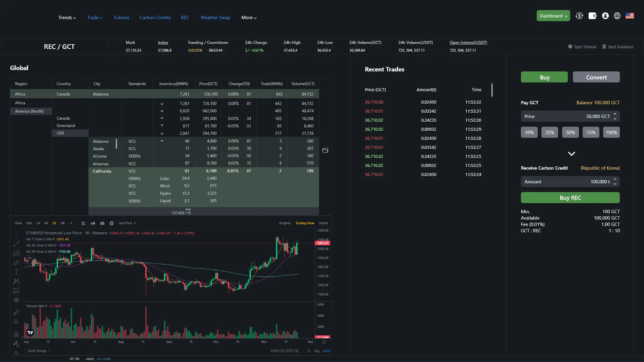Viewport: 644px width, 362px height.
Task: Open the candlestick chart style icon
Action: [93, 223]
